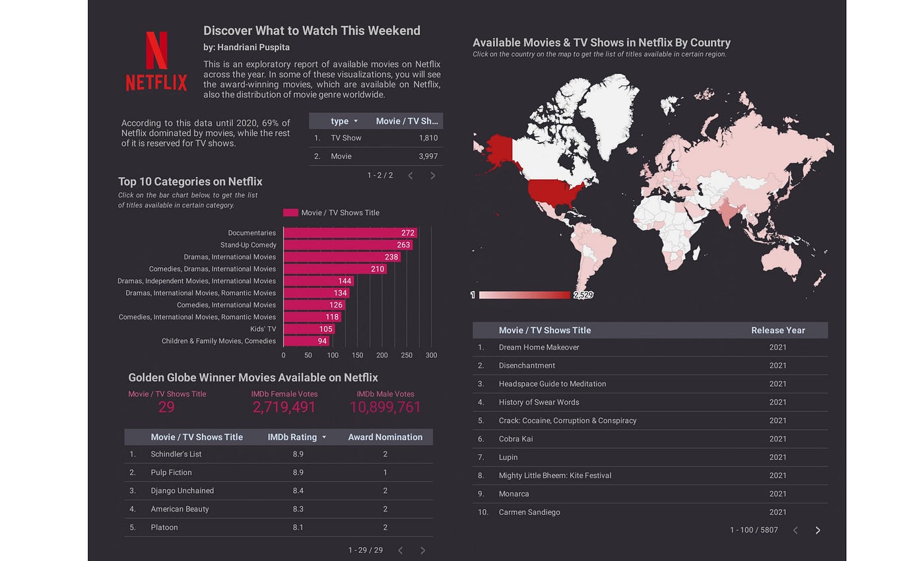Click the previous-page chevron on the Golden Globe table
Screen dimensions: 924x561
tap(400, 550)
